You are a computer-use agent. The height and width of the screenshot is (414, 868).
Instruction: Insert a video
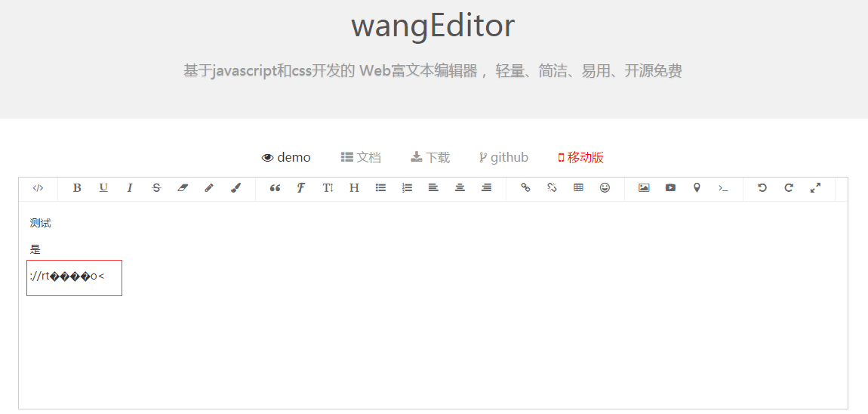pyautogui.click(x=670, y=188)
